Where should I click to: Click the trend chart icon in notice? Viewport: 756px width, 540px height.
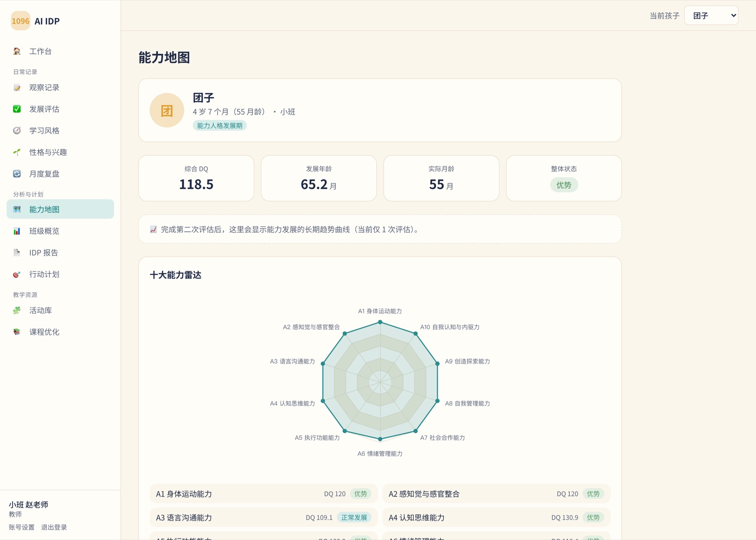154,229
